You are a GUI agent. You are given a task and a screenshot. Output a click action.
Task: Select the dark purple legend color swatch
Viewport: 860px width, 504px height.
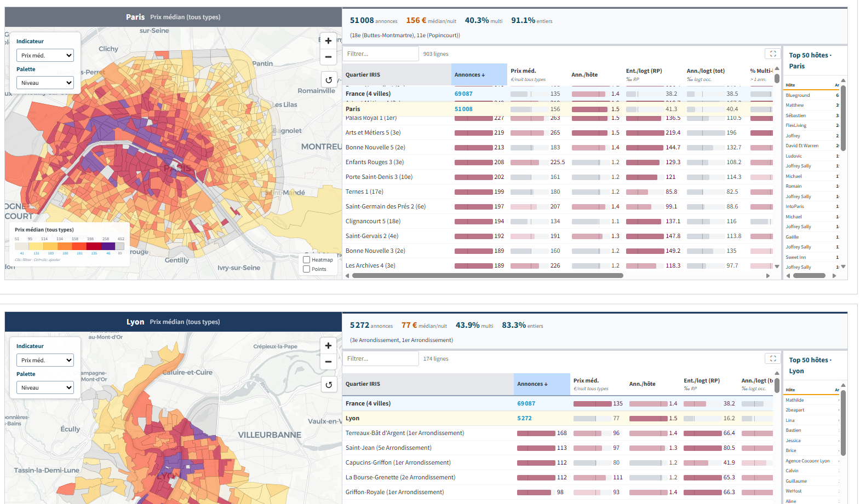click(x=108, y=246)
